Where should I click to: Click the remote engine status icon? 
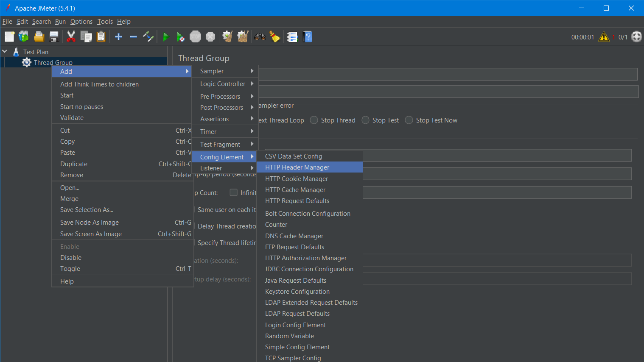[636, 37]
